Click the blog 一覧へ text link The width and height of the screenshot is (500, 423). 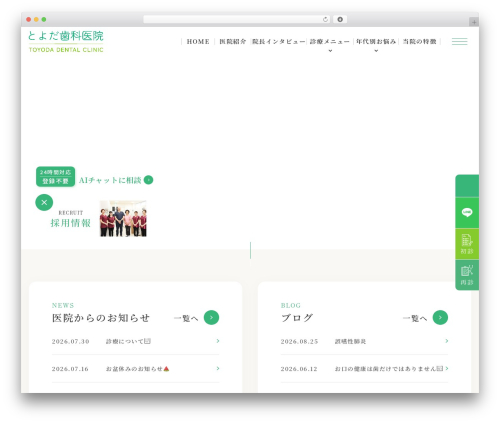pos(415,318)
